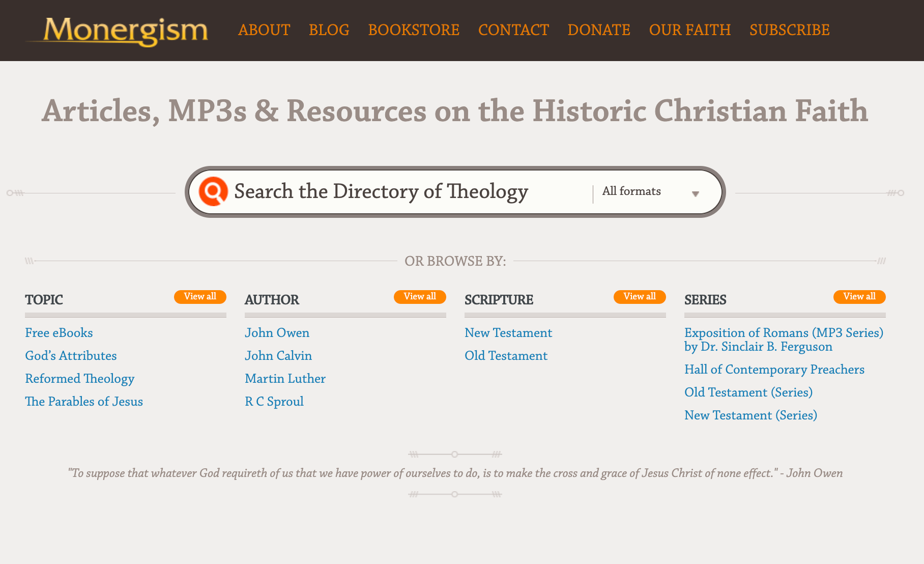Focus the Search the Directory of Theology field
The width and height of the screenshot is (924, 564).
coord(410,192)
